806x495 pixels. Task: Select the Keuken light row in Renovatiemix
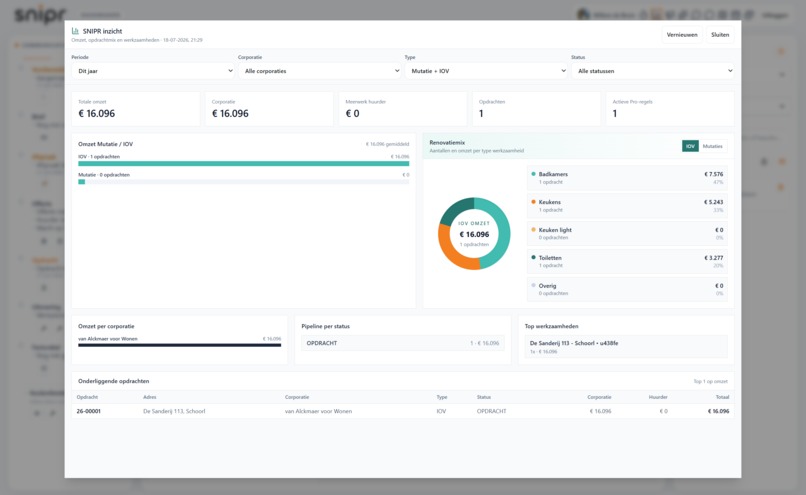click(627, 233)
